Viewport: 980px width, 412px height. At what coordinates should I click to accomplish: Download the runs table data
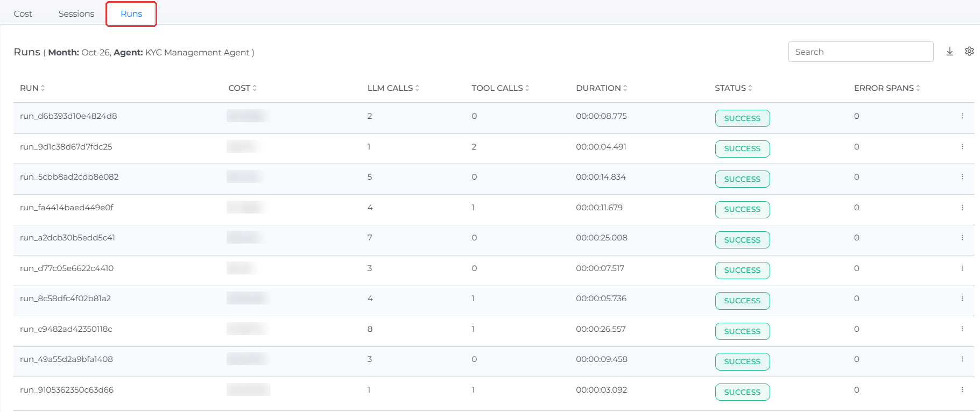950,51
